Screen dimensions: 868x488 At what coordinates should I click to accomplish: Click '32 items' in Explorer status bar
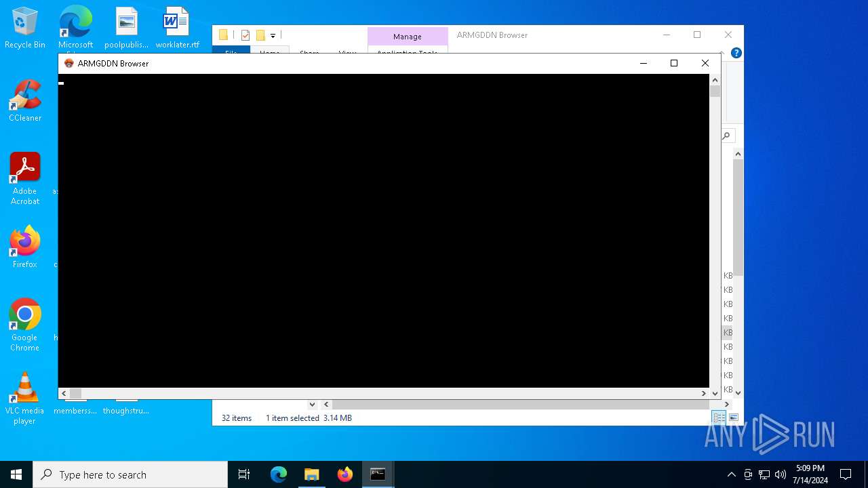pos(237,418)
